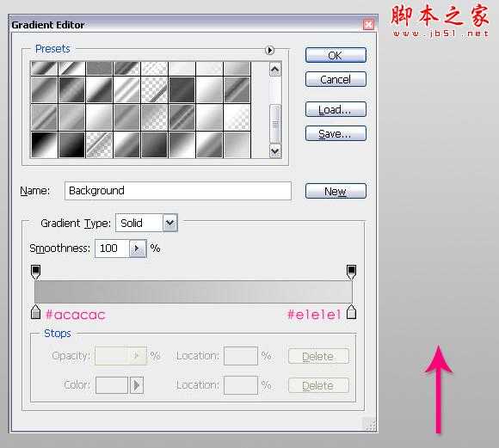Viewport: 499px width, 448px height.
Task: Open the Smoothness slider popup arrow
Action: click(138, 249)
